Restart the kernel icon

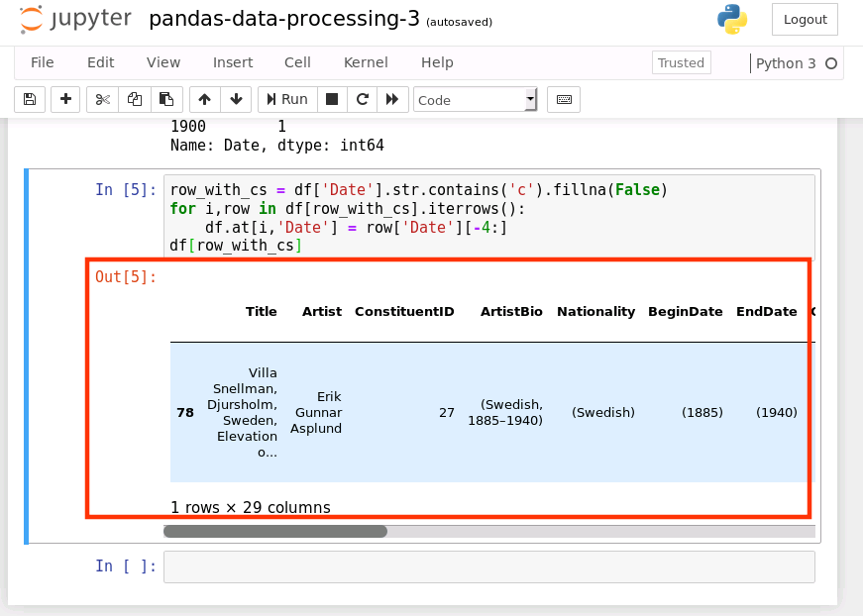363,100
